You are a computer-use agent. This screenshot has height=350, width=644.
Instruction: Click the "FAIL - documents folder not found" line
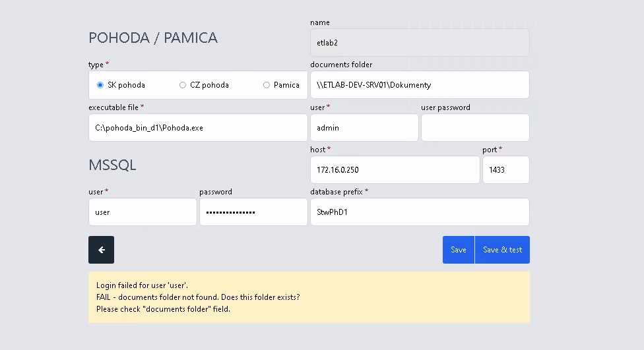pyautogui.click(x=198, y=297)
